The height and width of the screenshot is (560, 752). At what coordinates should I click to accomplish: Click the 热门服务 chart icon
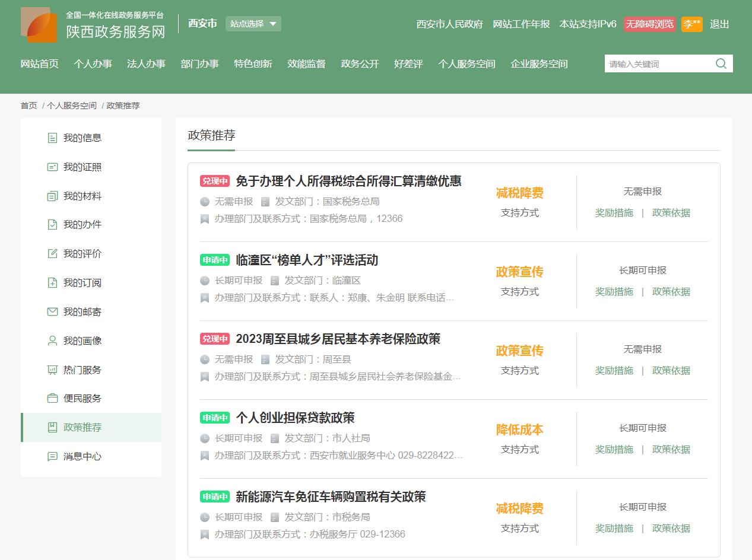point(52,370)
